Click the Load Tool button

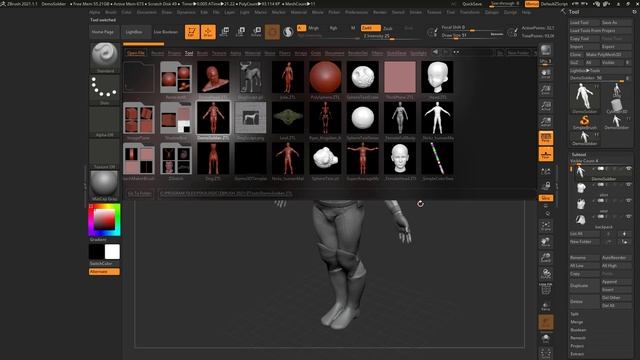click(x=584, y=22)
